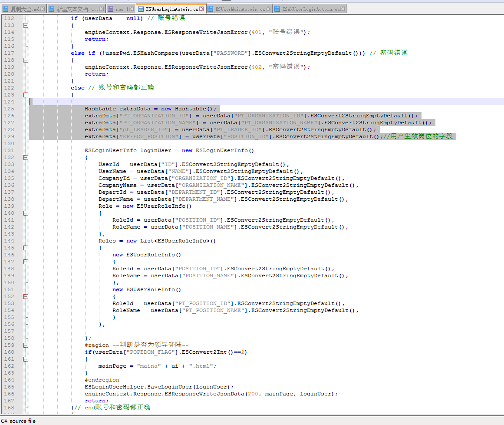Collapse the if block at line 161
The image size is (504, 425).
click(26, 359)
